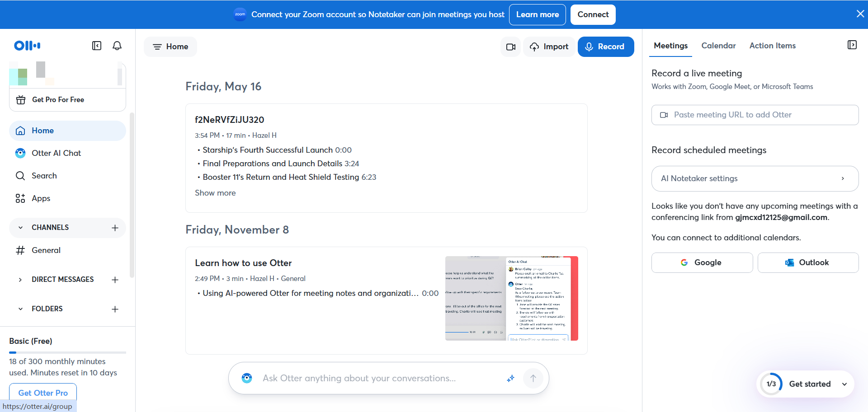Check the monthly minutes usage bar
This screenshot has width=868, height=412.
(x=67, y=353)
